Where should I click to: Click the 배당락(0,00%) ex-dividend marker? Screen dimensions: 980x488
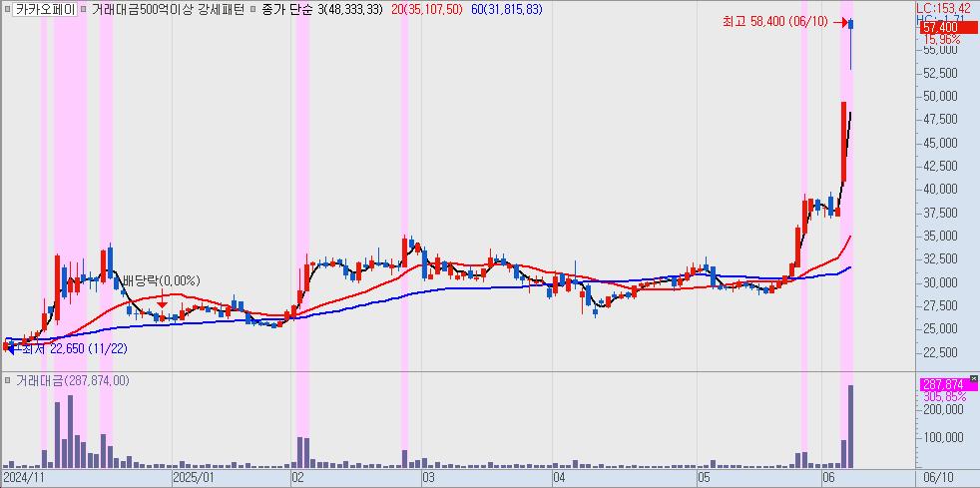click(162, 280)
